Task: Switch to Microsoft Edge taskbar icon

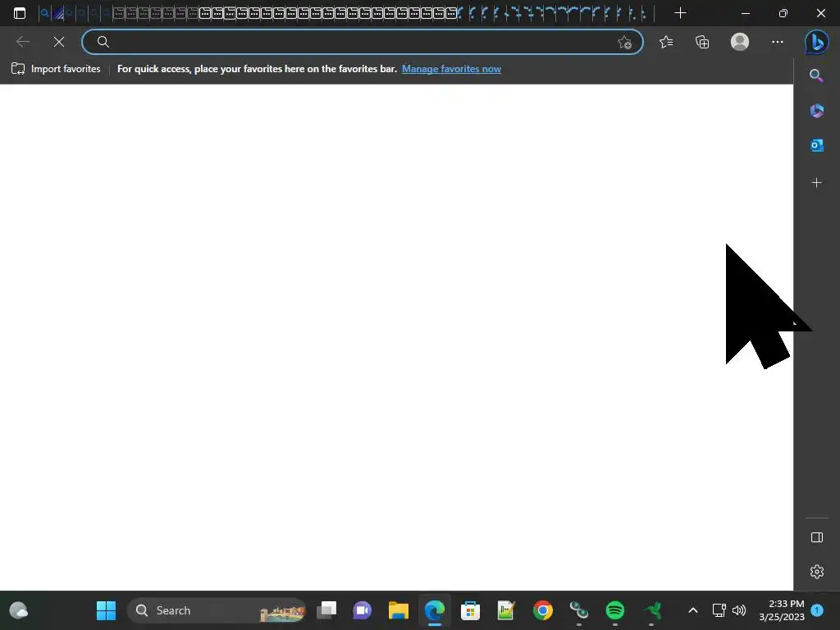Action: [x=435, y=610]
